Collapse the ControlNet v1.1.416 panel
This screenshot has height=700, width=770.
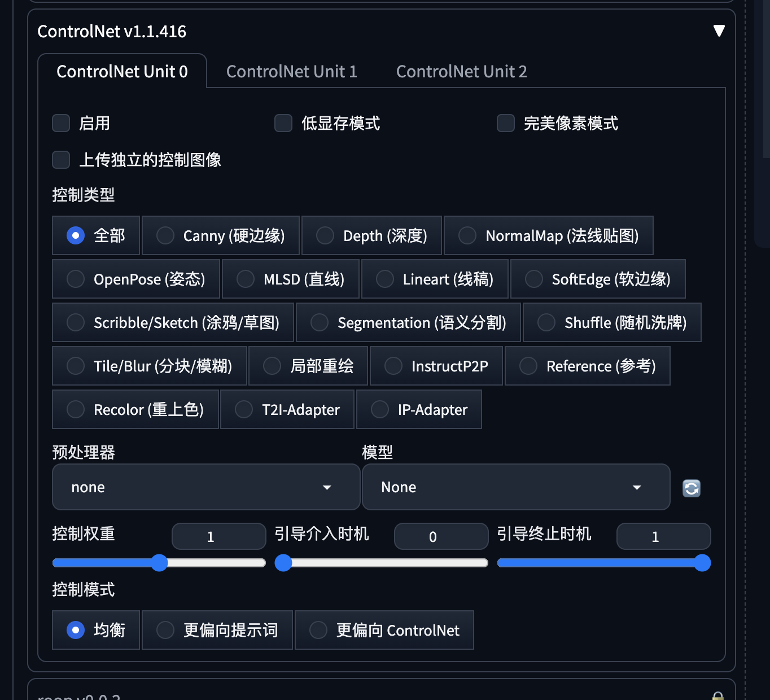[x=719, y=31]
